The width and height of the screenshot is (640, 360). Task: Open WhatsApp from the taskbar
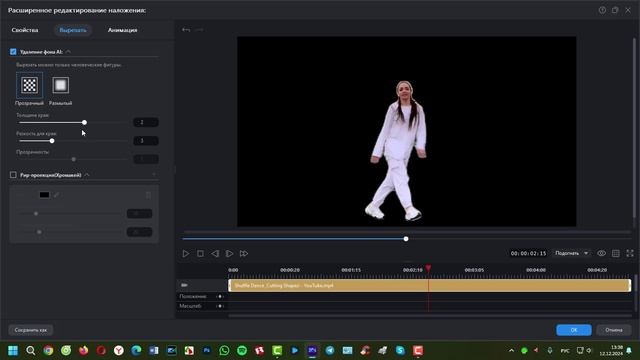(x=224, y=351)
